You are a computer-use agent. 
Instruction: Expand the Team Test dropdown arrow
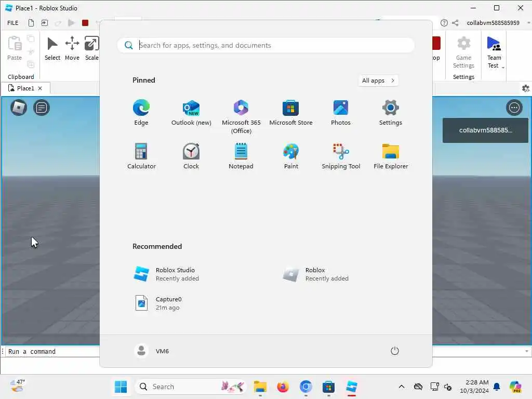(x=503, y=67)
